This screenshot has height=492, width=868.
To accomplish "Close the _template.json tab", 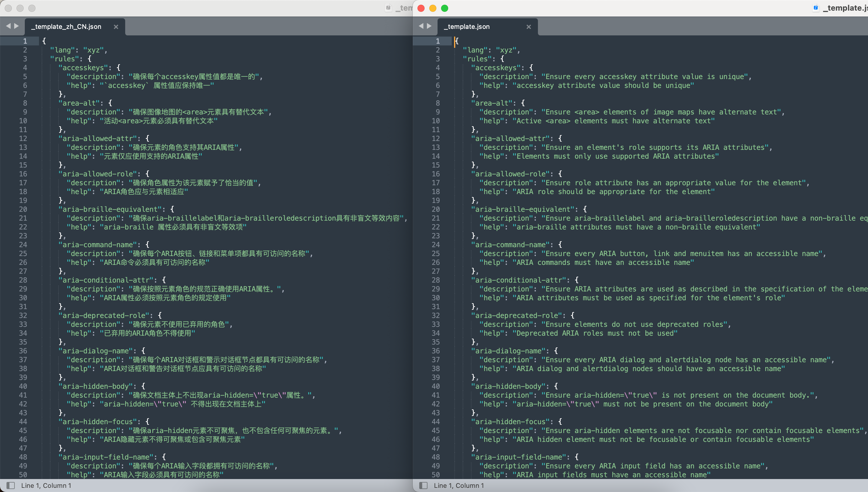I will [528, 27].
